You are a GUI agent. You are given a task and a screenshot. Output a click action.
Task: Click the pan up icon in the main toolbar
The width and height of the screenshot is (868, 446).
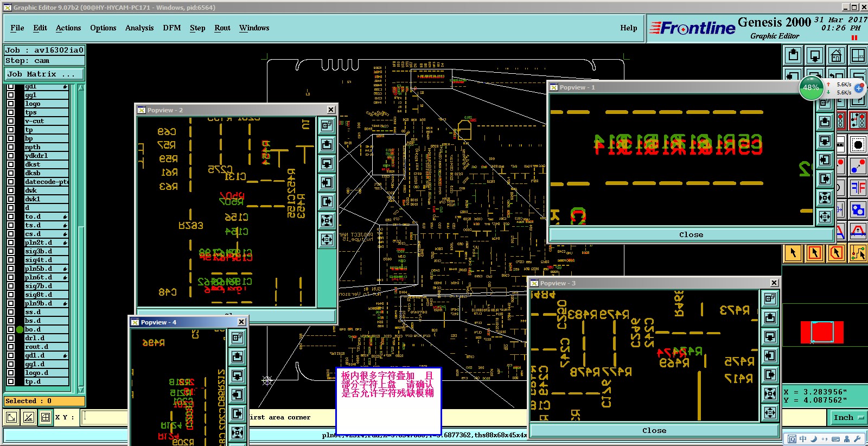(794, 55)
